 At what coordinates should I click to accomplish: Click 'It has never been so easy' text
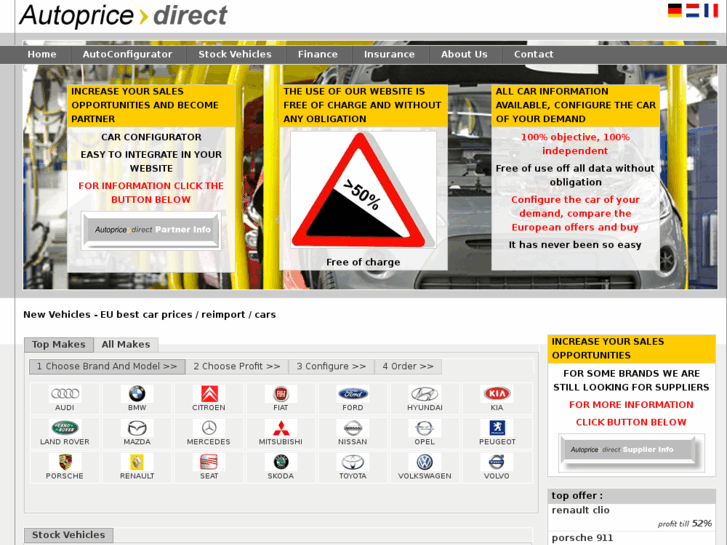click(575, 245)
